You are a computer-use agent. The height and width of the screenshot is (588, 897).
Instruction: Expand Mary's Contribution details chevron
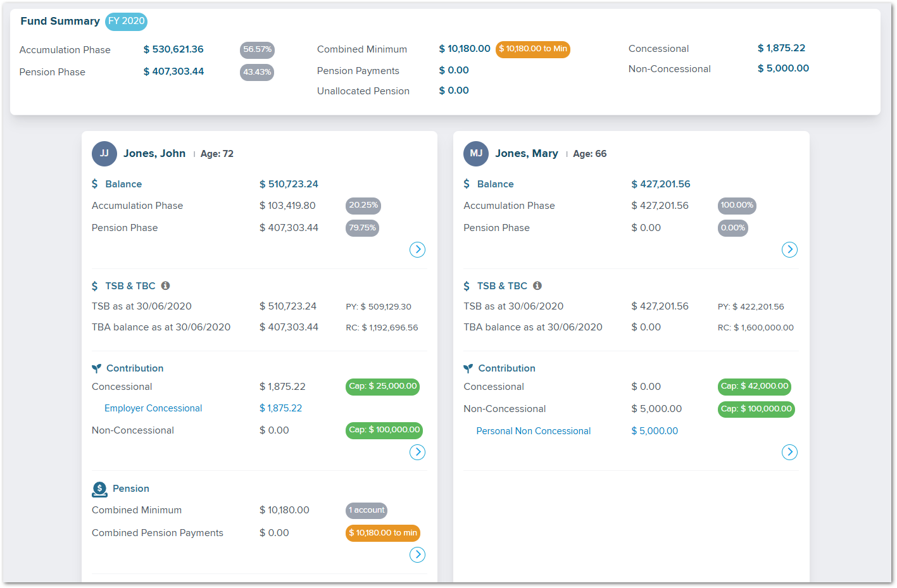coord(789,452)
